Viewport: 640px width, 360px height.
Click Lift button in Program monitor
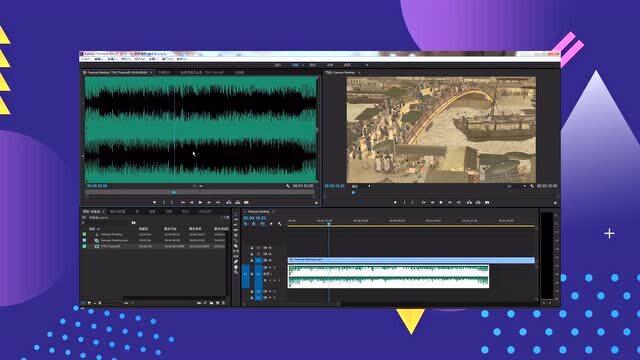[469, 202]
